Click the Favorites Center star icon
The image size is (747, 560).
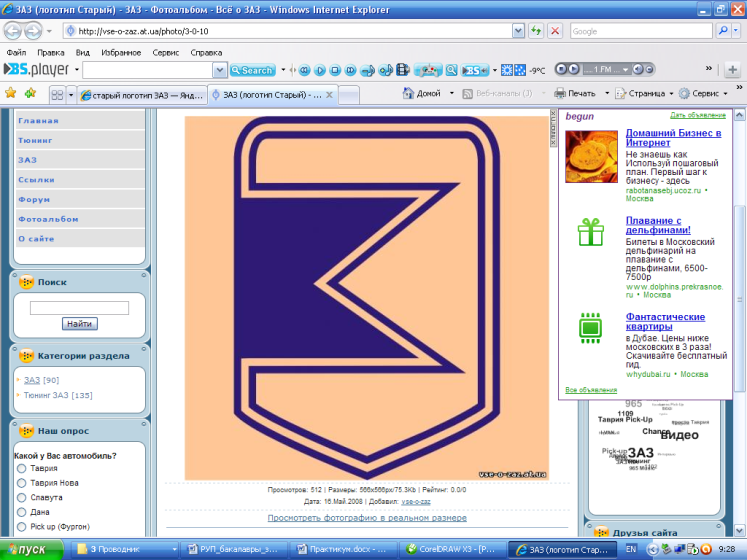coord(10,93)
